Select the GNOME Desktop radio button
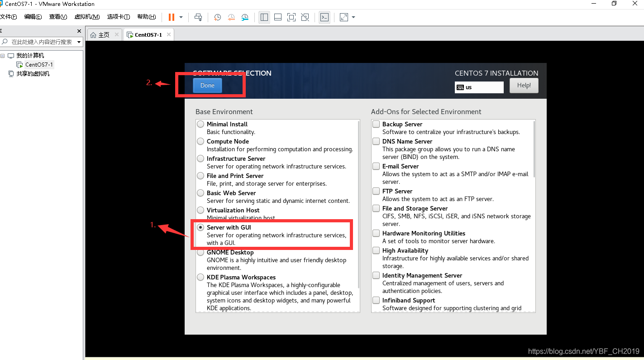The height and width of the screenshot is (360, 644). pos(200,253)
